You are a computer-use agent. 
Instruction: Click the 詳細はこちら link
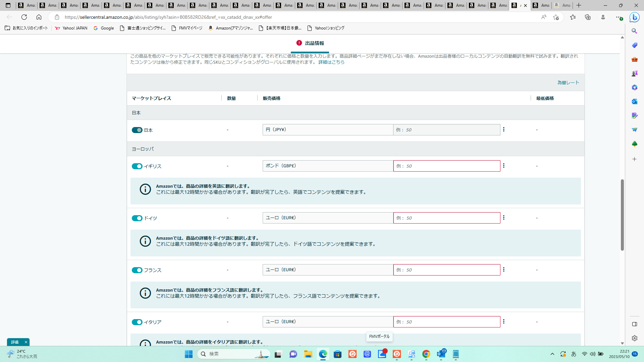point(331,62)
